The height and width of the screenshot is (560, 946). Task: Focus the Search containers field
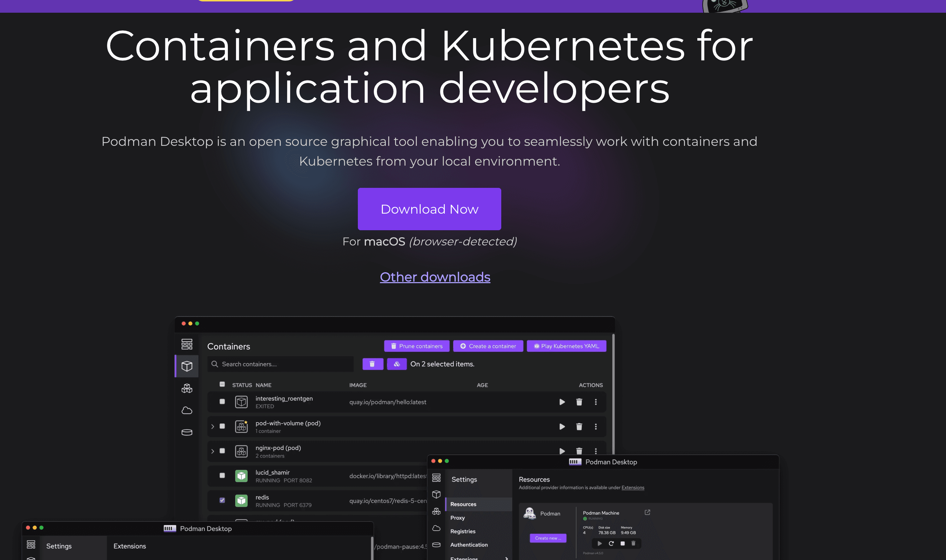coord(280,364)
